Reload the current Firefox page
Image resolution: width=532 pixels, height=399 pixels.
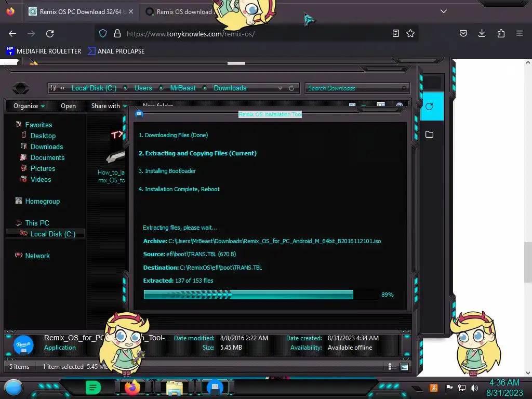pos(50,34)
